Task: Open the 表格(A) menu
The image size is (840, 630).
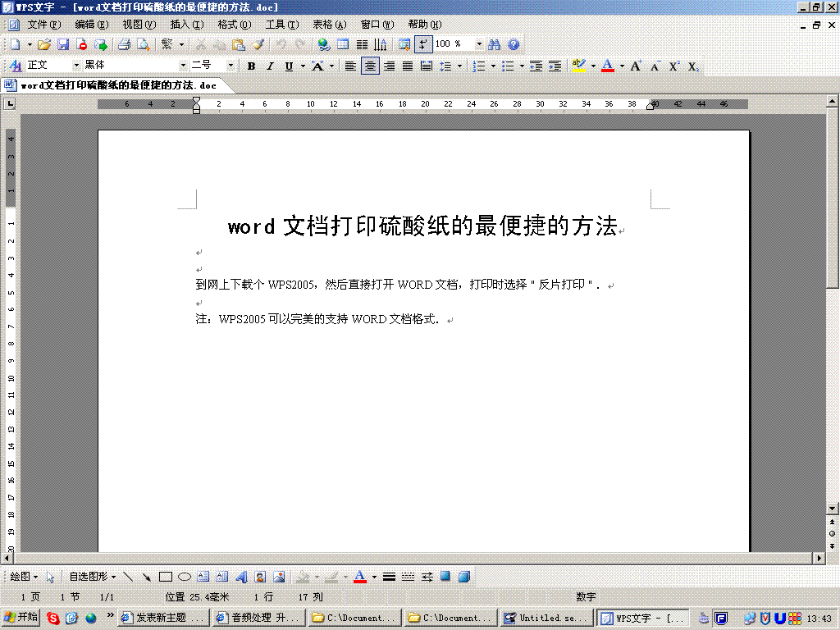Action: pos(330,25)
